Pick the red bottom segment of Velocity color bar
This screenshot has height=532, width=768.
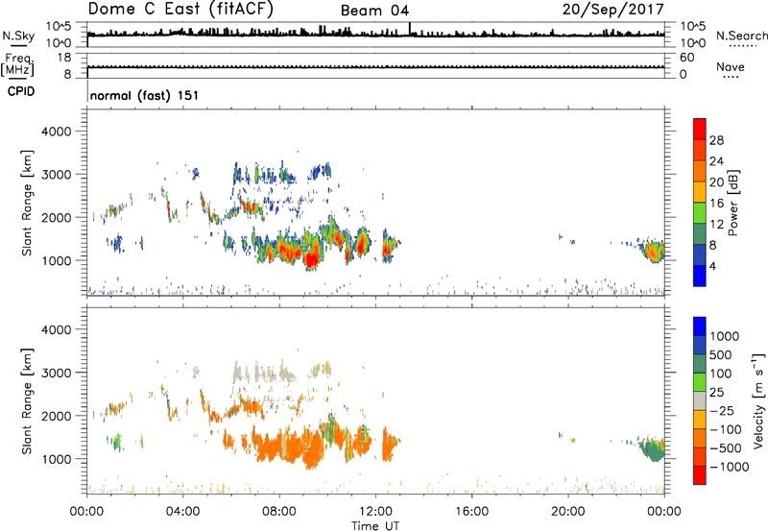pos(700,475)
